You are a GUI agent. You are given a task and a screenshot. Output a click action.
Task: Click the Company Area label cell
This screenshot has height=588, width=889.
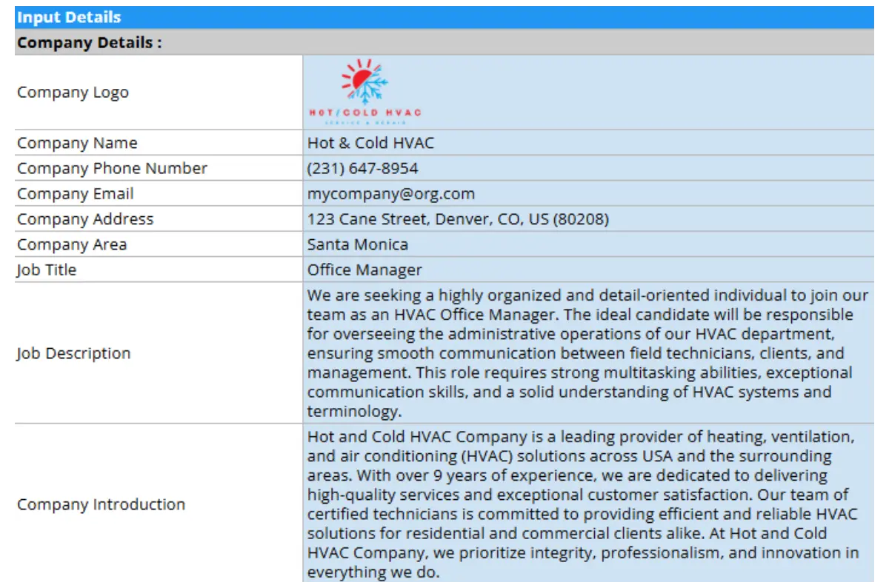(72, 244)
